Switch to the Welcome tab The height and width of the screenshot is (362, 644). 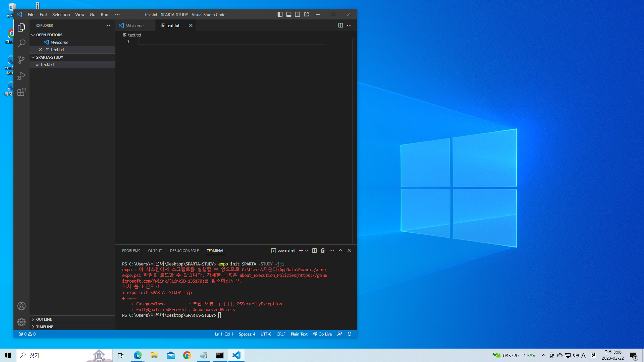[x=136, y=25]
